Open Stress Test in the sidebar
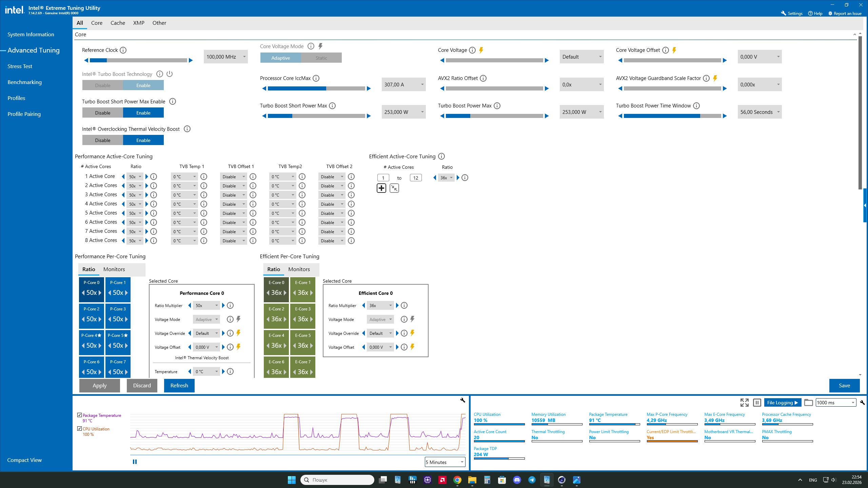Image resolution: width=868 pixels, height=488 pixels. pos(20,66)
